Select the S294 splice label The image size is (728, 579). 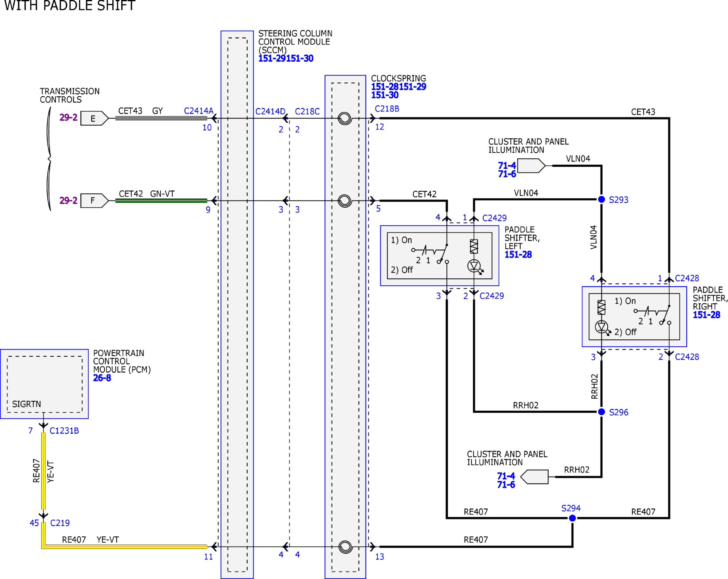click(571, 508)
